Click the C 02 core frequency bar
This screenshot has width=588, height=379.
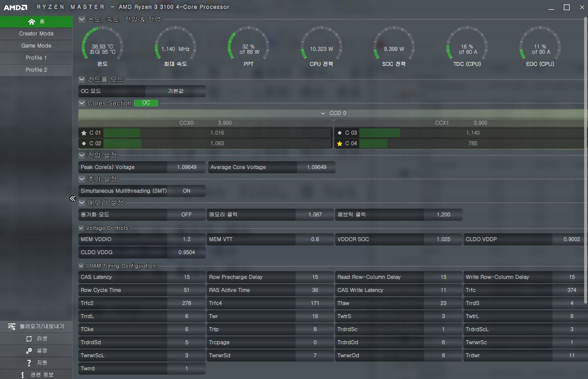(x=217, y=143)
